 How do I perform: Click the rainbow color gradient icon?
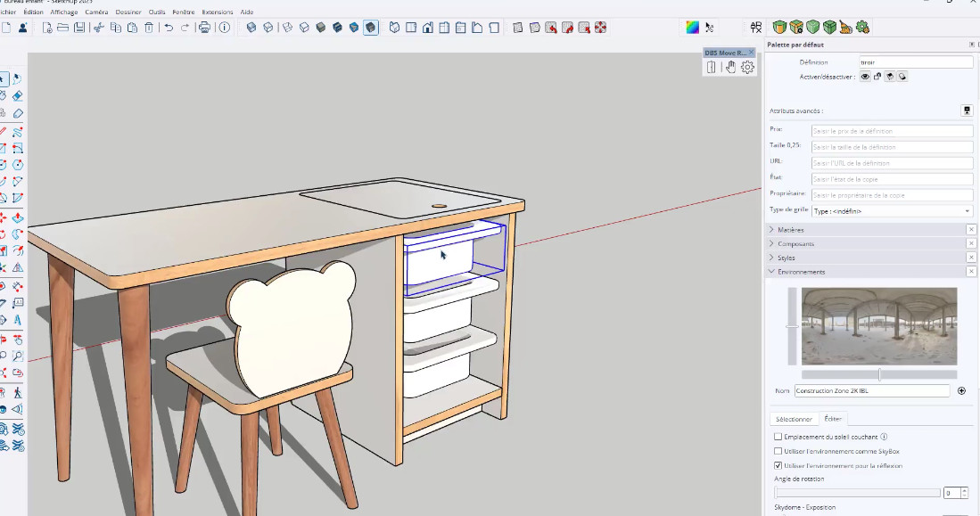click(693, 28)
